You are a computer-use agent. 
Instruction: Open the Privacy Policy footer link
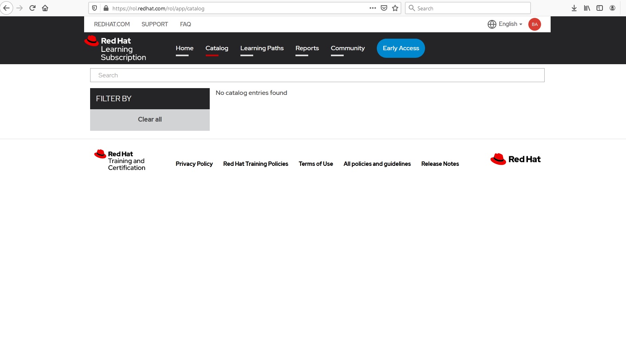pyautogui.click(x=194, y=164)
